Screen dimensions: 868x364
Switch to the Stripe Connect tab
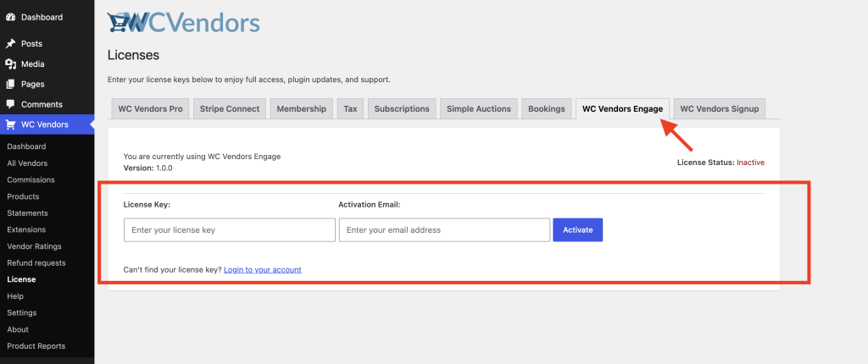(230, 109)
